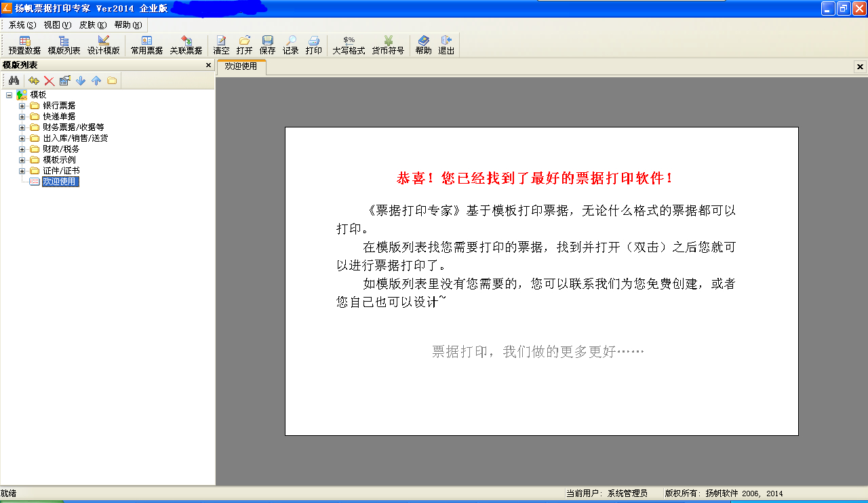The width and height of the screenshot is (868, 503).
Task: Expand the 银行票据 folder
Action: [22, 106]
